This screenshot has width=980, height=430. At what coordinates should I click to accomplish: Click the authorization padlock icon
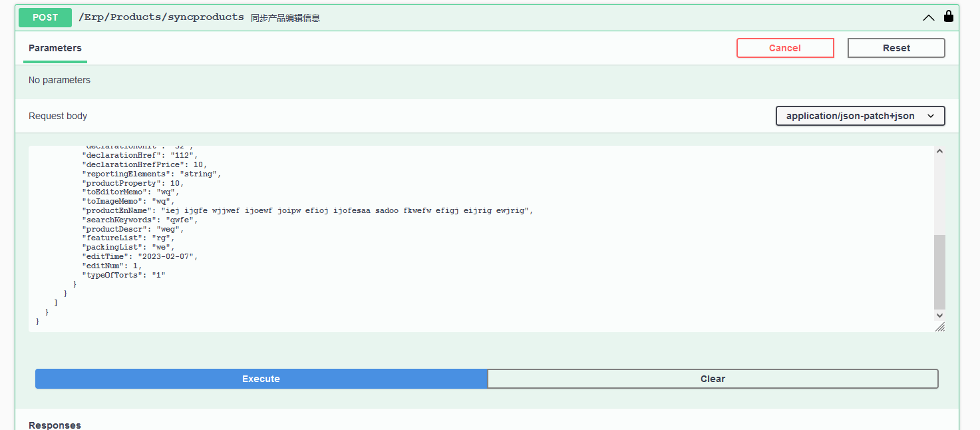pyautogui.click(x=949, y=16)
